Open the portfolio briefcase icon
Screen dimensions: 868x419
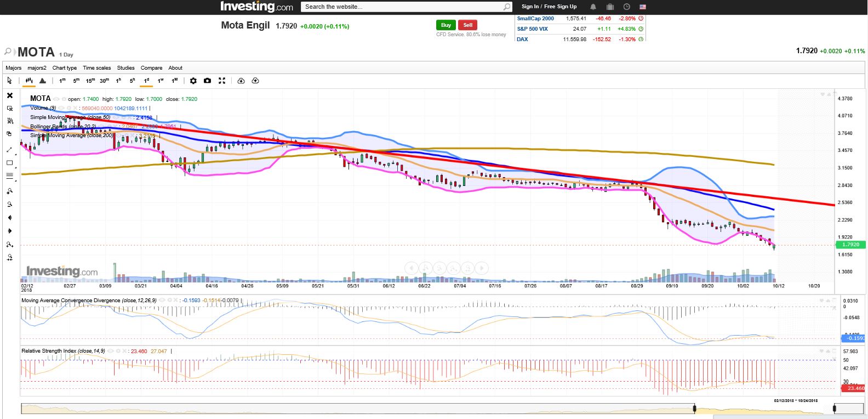610,7
